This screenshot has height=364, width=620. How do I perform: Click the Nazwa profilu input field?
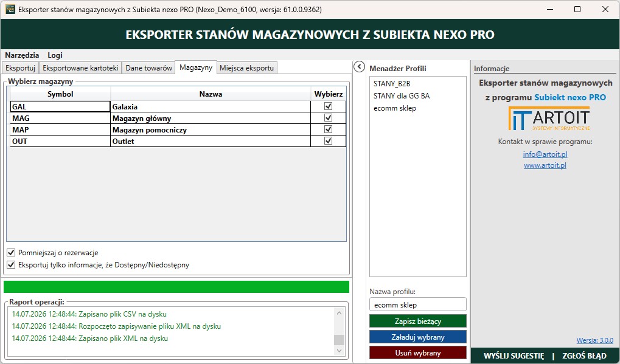pyautogui.click(x=418, y=304)
